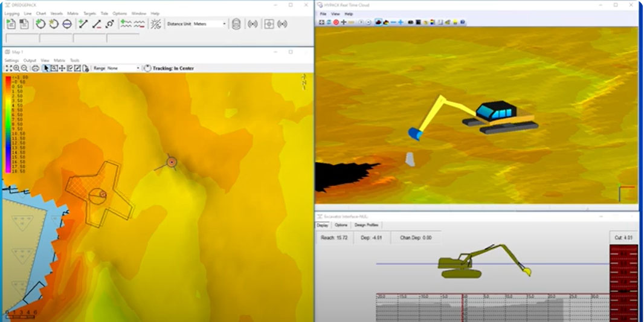
Task: Select the arrow pointer tool in Map toolbar
Action: click(47, 68)
